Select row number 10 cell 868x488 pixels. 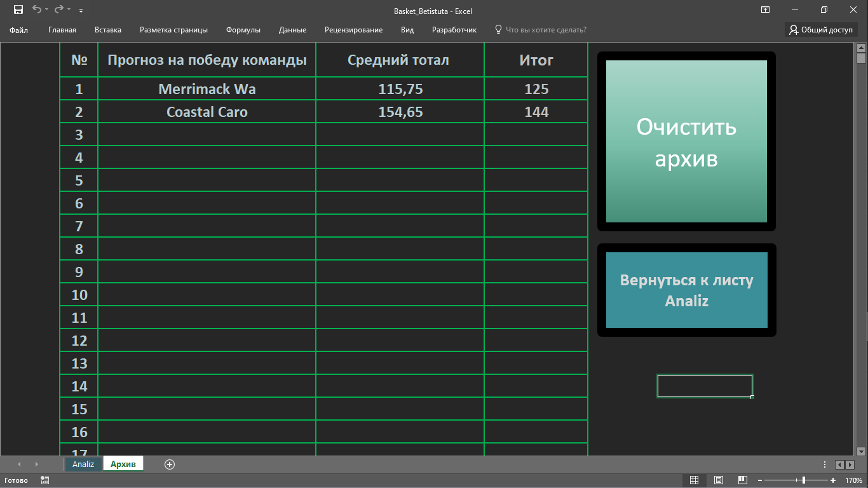point(79,295)
